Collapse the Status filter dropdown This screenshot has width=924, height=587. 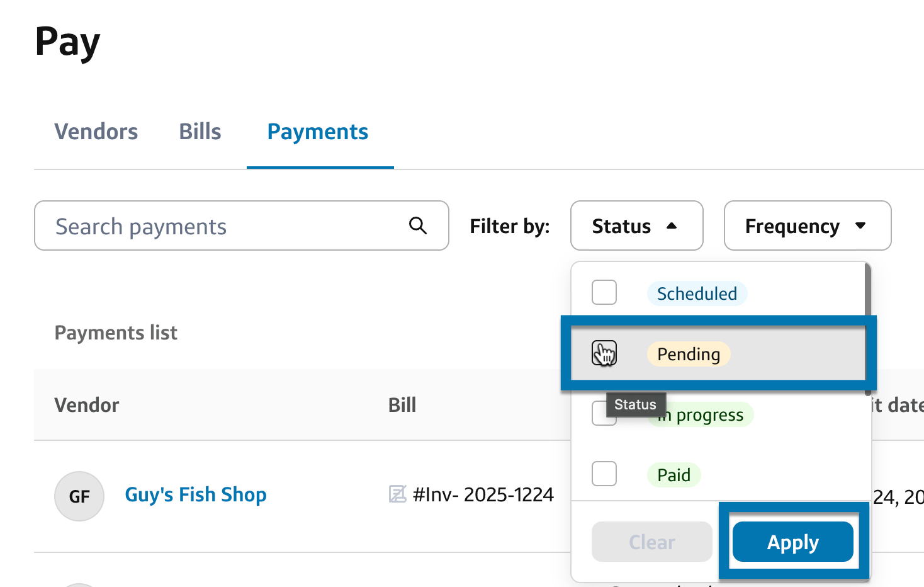click(636, 225)
